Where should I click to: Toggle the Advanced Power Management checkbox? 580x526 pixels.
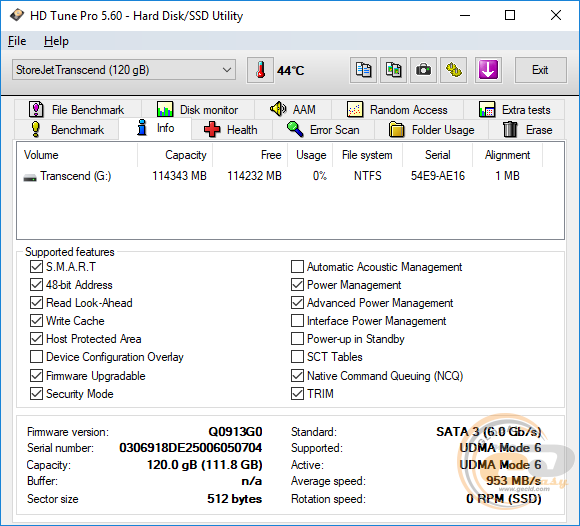[x=297, y=303]
